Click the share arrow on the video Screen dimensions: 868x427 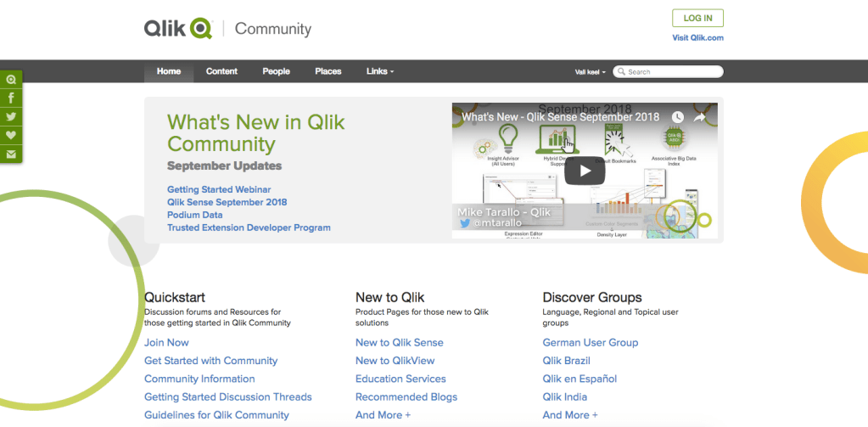pos(700,117)
